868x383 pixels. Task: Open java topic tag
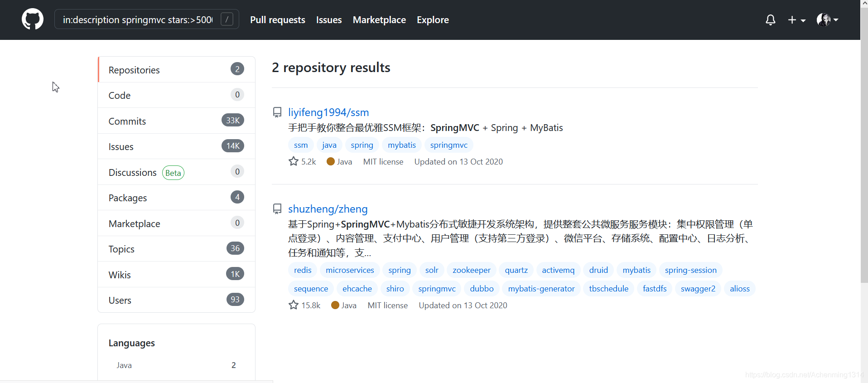coord(329,145)
